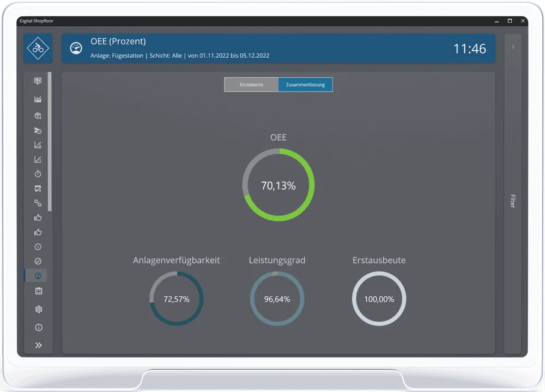
Task: Click the sidebar vertical scrollbar
Action: [x=50, y=141]
